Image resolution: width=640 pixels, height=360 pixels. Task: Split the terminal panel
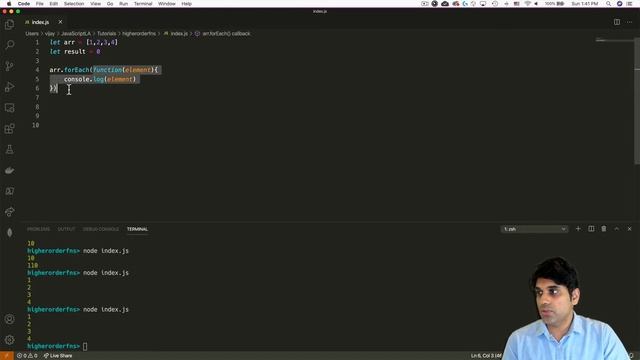(x=591, y=229)
